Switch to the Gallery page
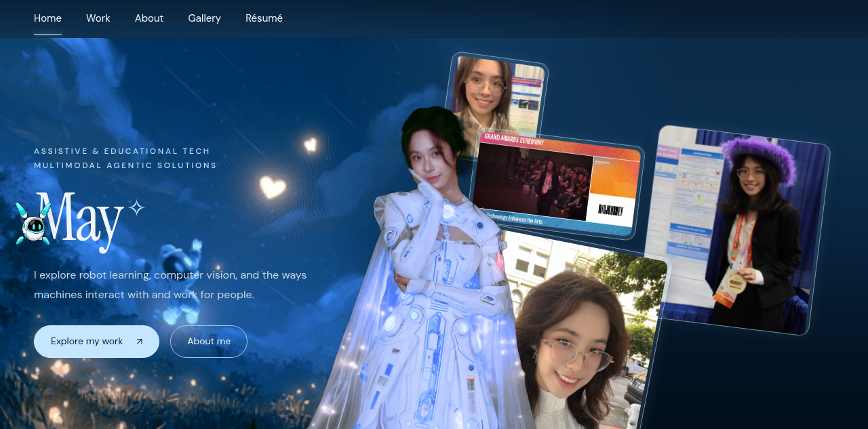This screenshot has height=429, width=868. click(205, 18)
